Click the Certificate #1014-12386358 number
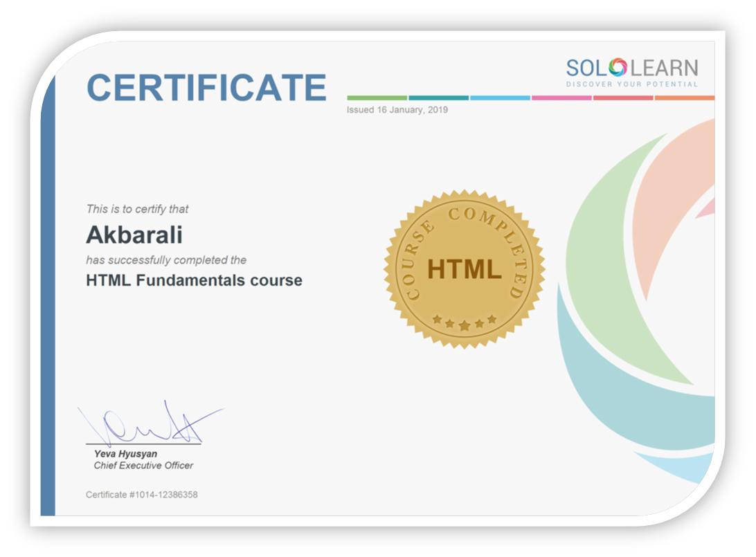This screenshot has height=557, width=756. (x=142, y=495)
